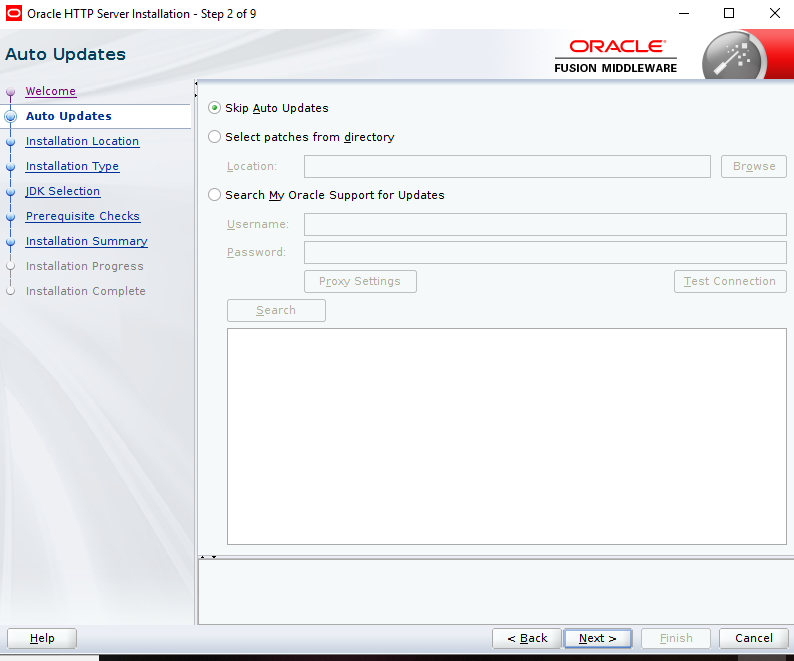Open Installation Type step link

click(72, 166)
